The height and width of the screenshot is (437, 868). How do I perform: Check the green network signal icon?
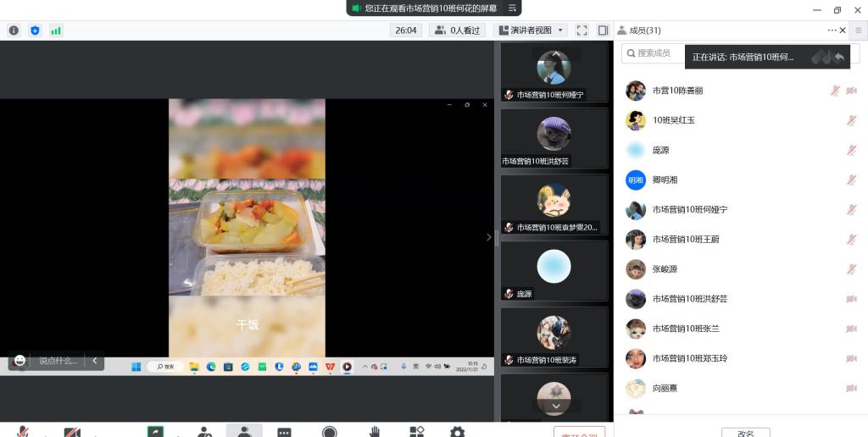pyautogui.click(x=56, y=30)
